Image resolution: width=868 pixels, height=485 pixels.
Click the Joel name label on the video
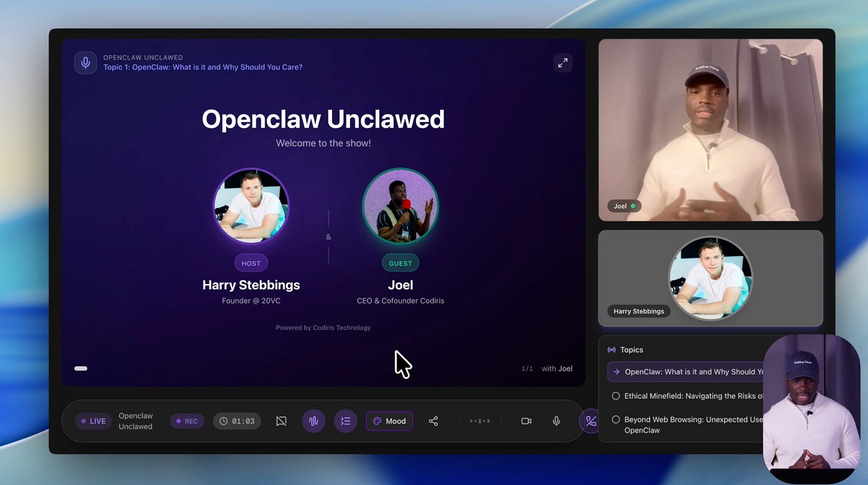pos(624,206)
